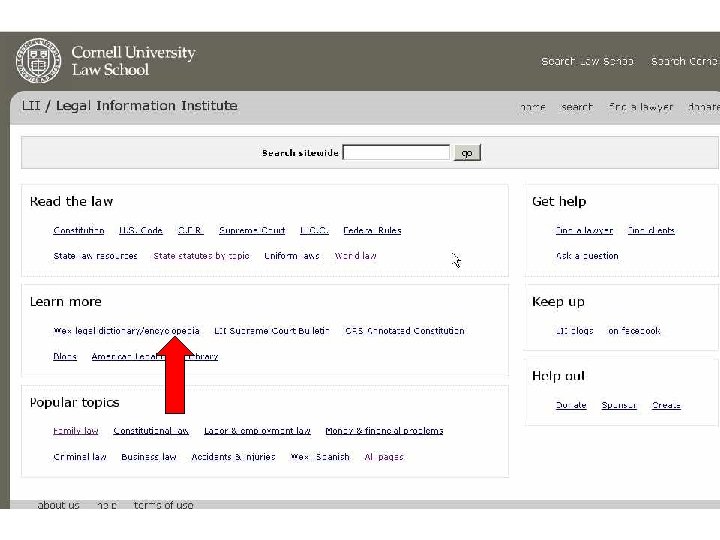720x540 pixels.
Task: Click the Cornell University seal logo
Action: click(x=39, y=61)
